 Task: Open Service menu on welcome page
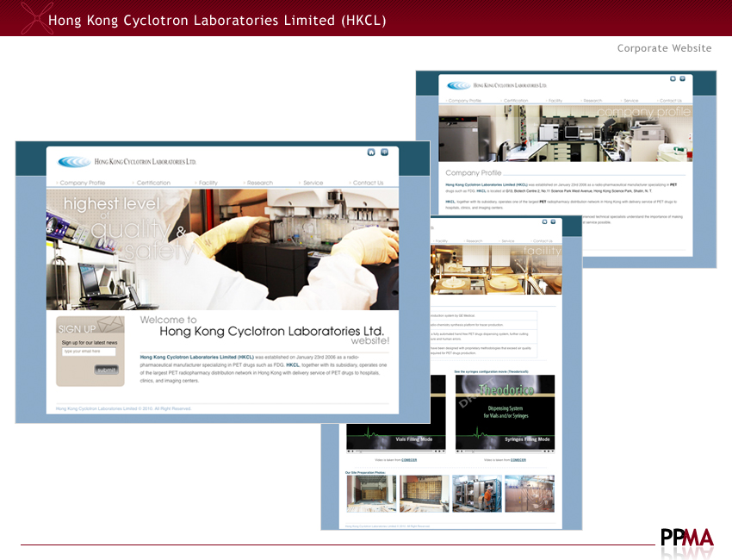point(313,183)
